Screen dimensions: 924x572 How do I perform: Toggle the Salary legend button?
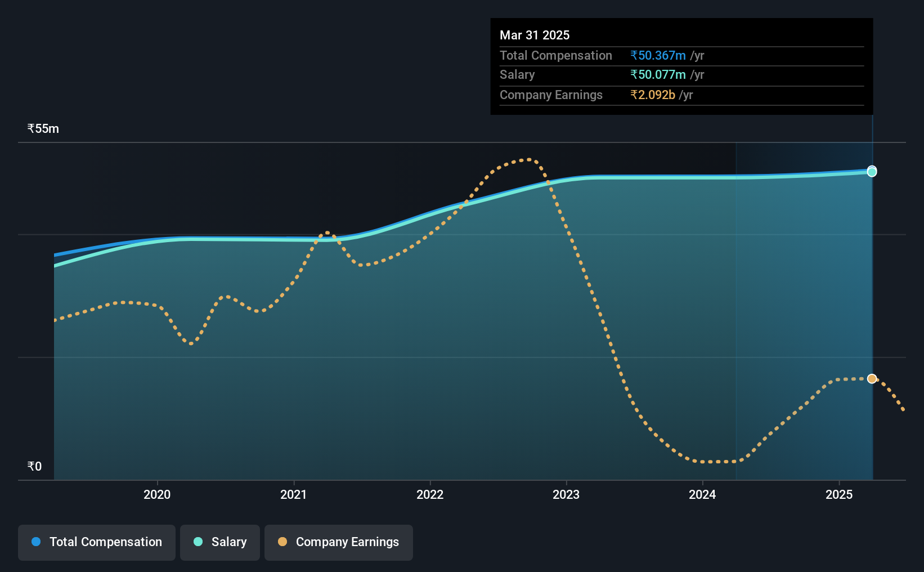click(220, 542)
